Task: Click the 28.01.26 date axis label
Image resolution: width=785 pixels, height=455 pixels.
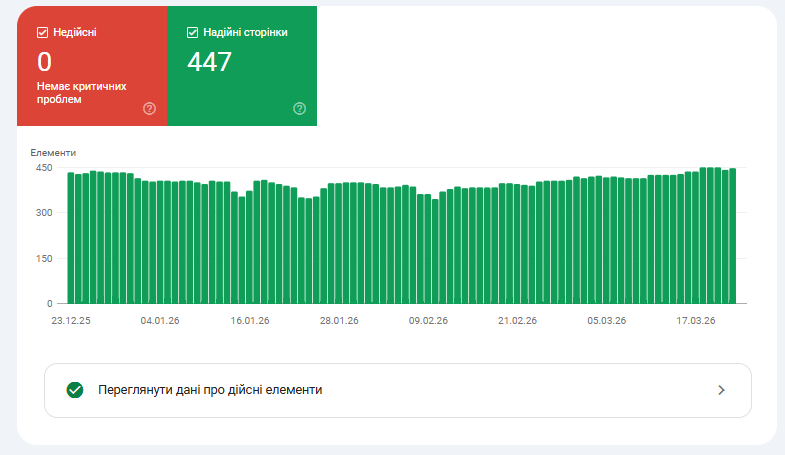Action: click(x=339, y=321)
